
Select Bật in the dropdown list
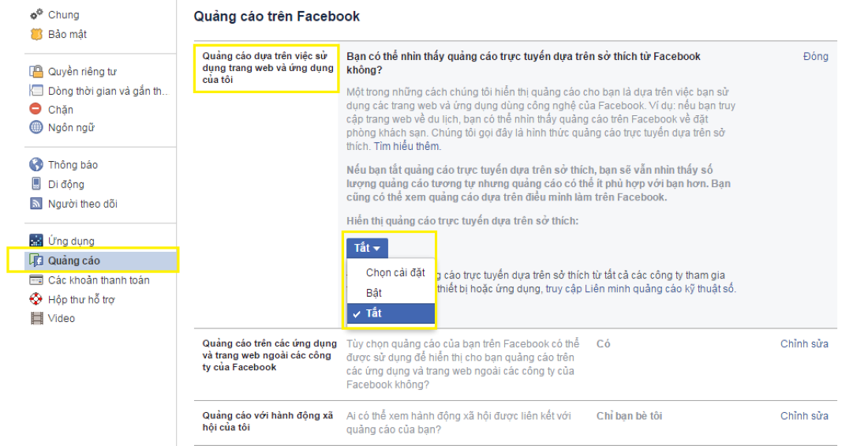374,293
